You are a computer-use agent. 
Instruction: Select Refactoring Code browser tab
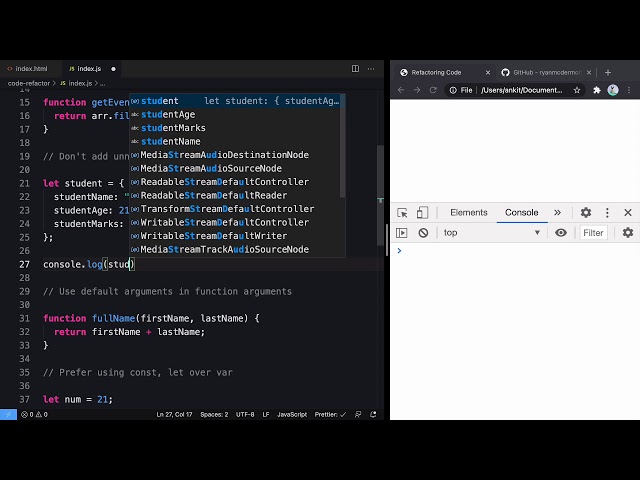click(x=445, y=72)
